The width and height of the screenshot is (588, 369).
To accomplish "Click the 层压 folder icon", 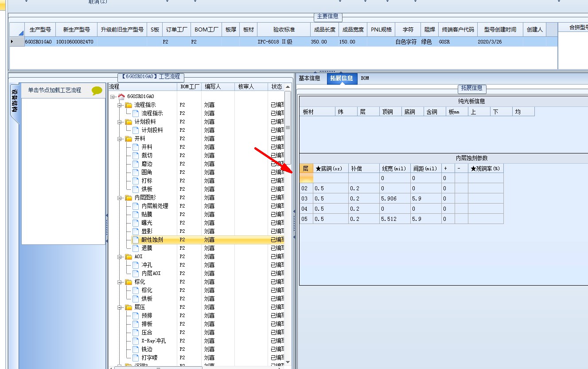I will tap(129, 307).
